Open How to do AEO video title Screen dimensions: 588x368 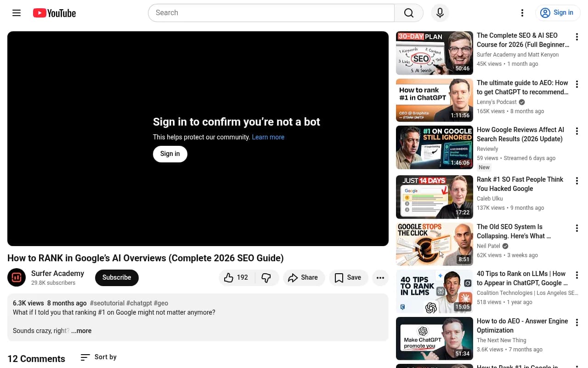(x=522, y=326)
